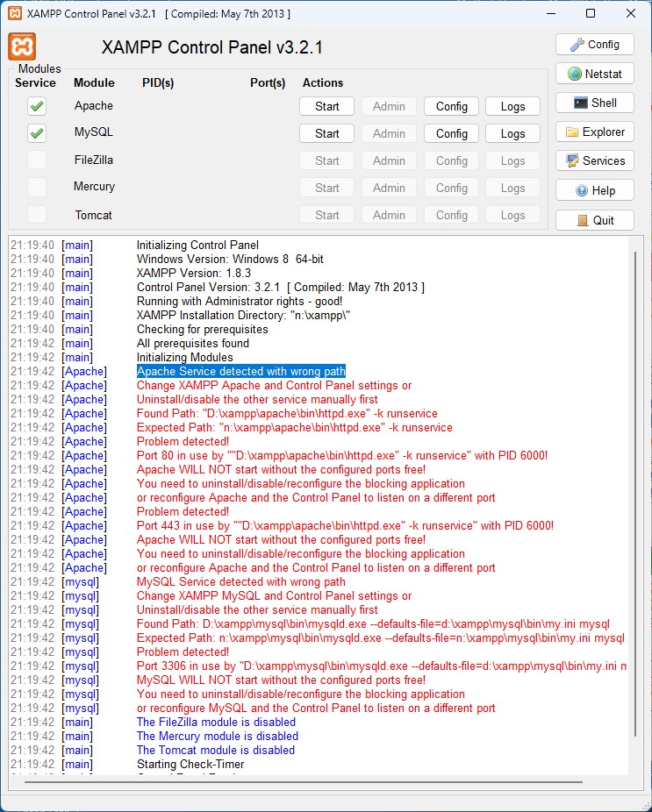
Task: Click the log's vertical scrollbar
Action: click(635, 494)
